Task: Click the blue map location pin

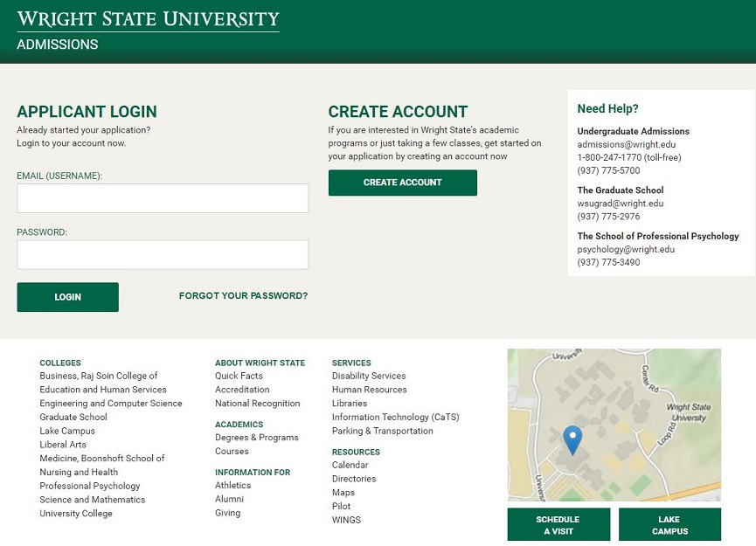Action: 572,439
